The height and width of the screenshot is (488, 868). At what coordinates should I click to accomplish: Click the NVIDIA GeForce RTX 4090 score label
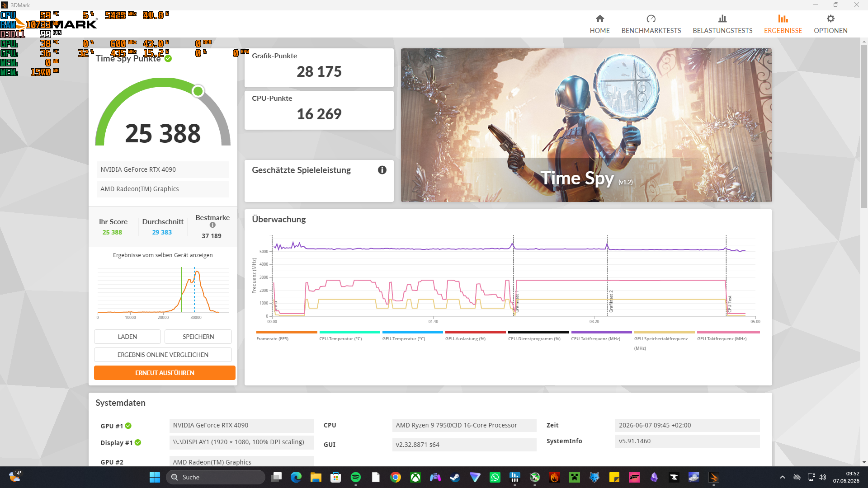coord(163,169)
